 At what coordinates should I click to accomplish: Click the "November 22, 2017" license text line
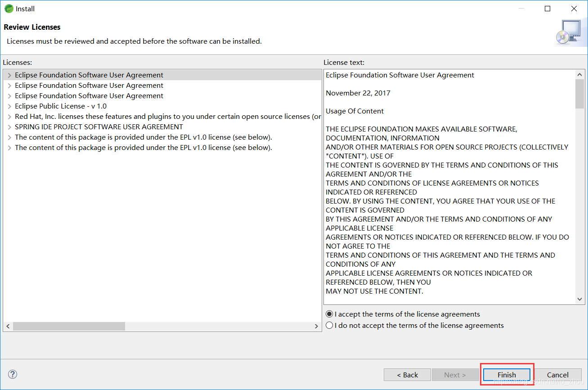358,93
